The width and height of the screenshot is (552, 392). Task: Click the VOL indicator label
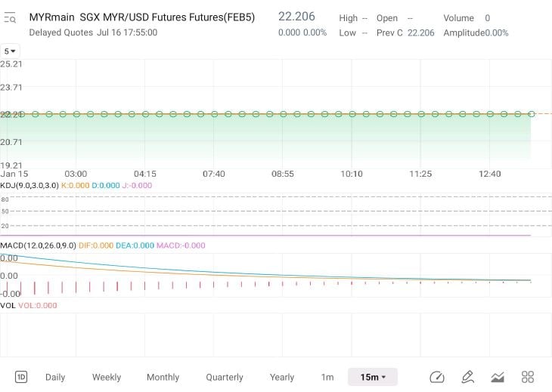click(8, 305)
